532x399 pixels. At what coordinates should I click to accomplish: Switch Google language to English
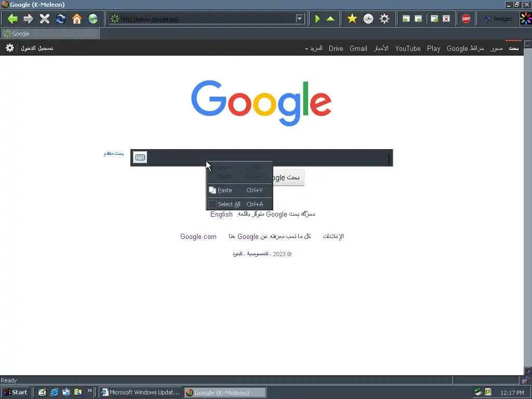pyautogui.click(x=221, y=215)
